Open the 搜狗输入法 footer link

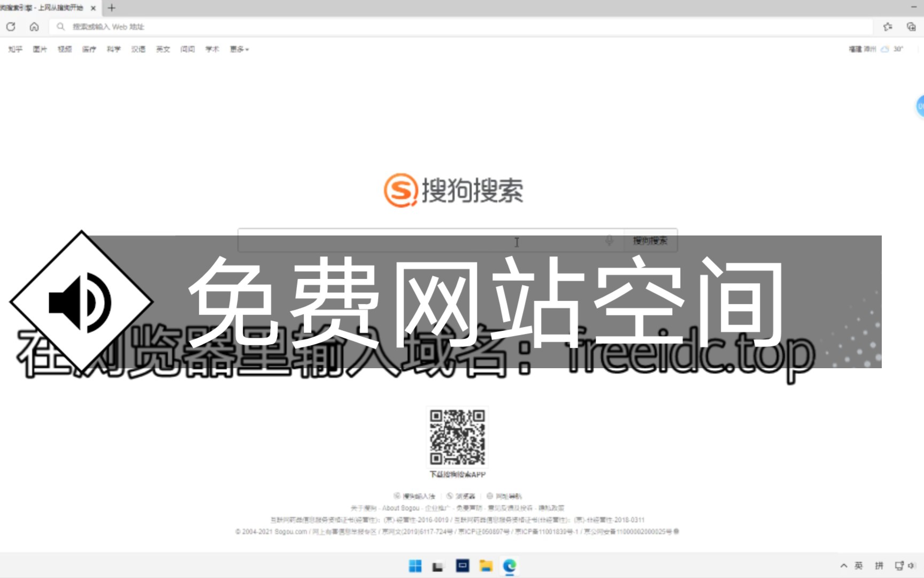coord(415,496)
